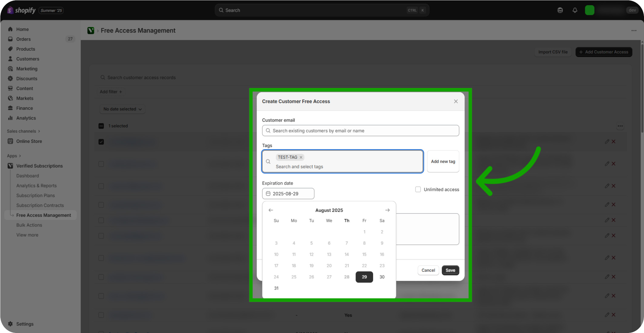Image resolution: width=644 pixels, height=333 pixels.
Task: Click the Save button in the dialog
Action: (450, 270)
